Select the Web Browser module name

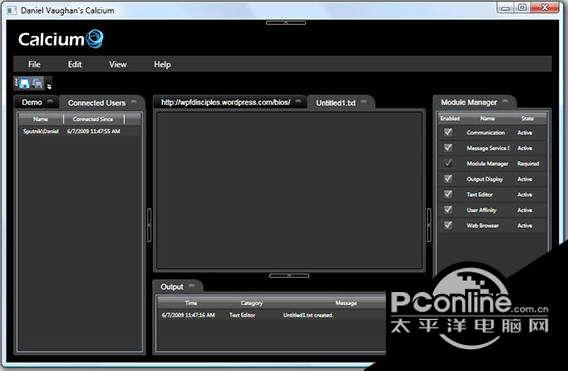pos(483,226)
